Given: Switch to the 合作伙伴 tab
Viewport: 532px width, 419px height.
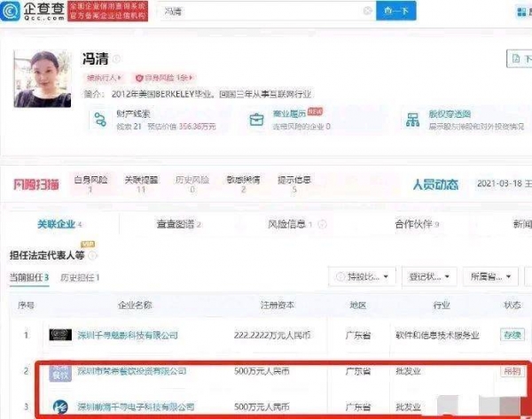Looking at the screenshot, I should coord(416,224).
